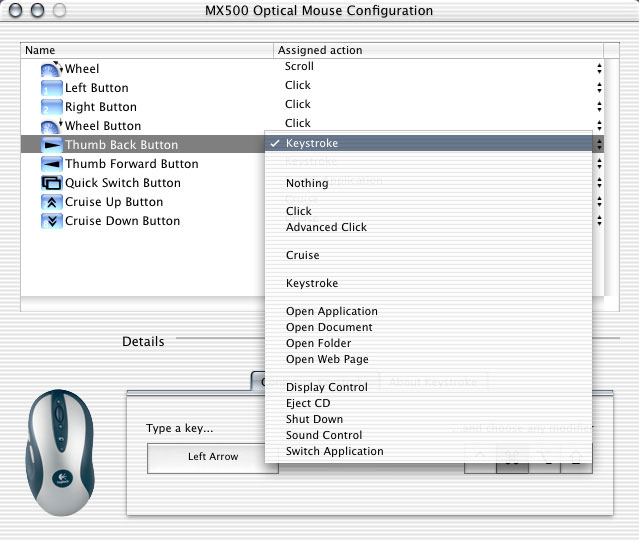Click the Assigned action column header
The image size is (639, 541).
(438, 50)
